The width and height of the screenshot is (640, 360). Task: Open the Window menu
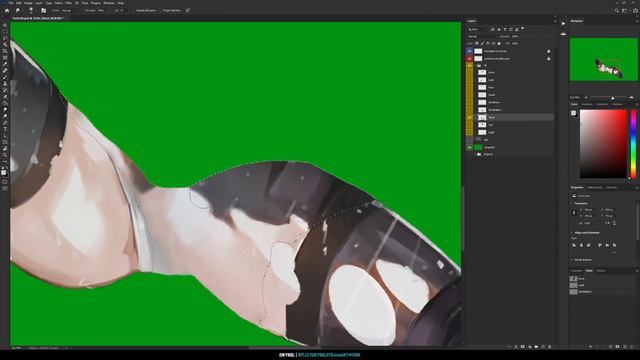pyautogui.click(x=109, y=3)
